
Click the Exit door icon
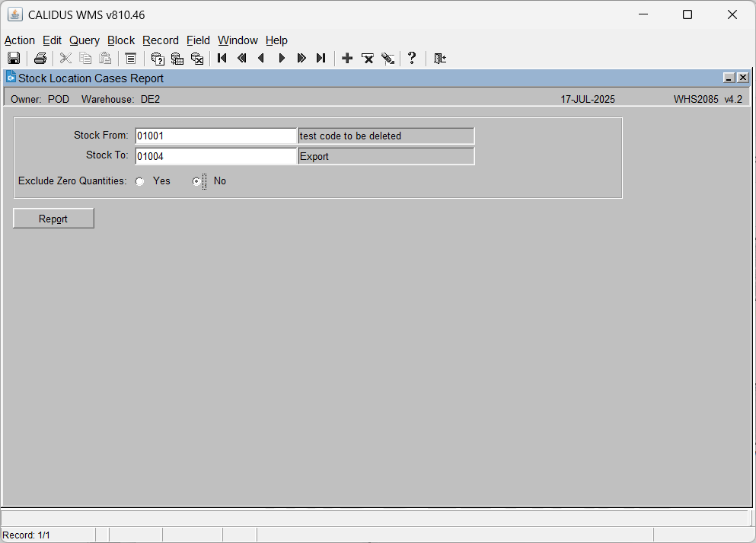tap(440, 59)
